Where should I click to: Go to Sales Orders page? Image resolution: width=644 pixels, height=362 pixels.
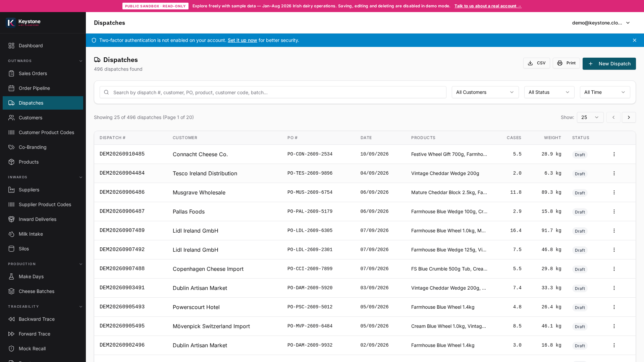[x=43, y=73]
